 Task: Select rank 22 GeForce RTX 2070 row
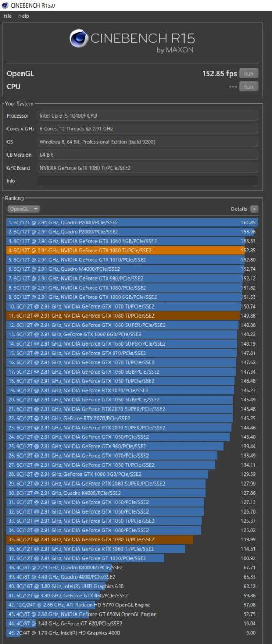[133, 418]
